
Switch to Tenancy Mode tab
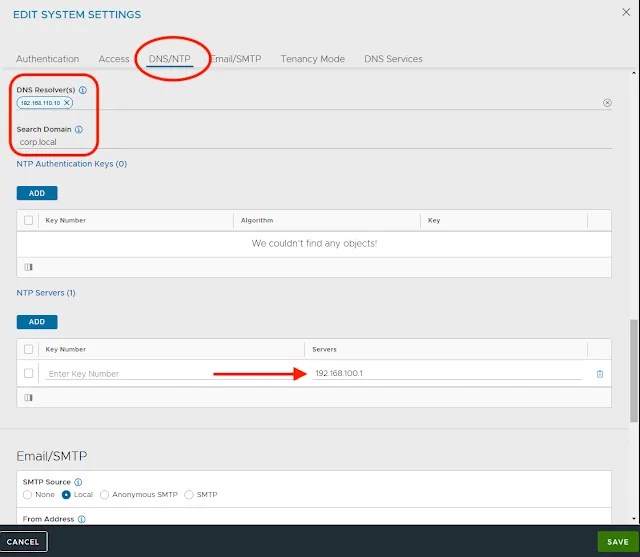click(313, 59)
